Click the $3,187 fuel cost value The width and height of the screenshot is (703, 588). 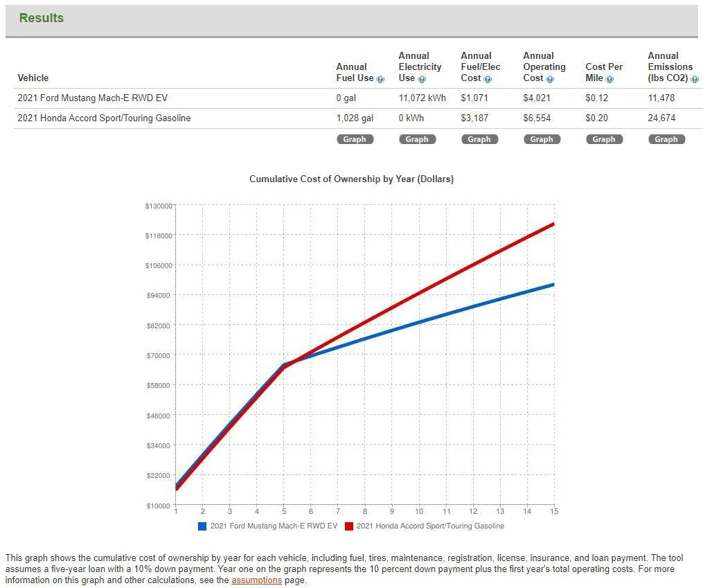[x=474, y=118]
